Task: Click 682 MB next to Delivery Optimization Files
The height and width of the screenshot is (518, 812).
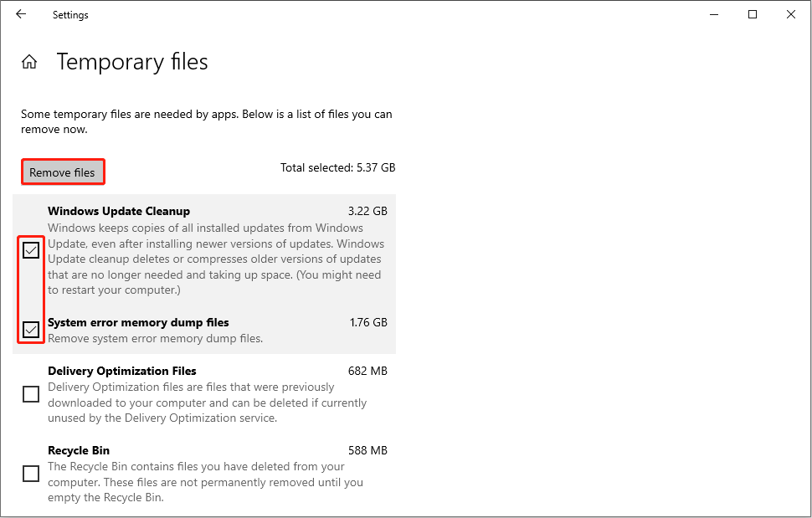Action: tap(366, 371)
